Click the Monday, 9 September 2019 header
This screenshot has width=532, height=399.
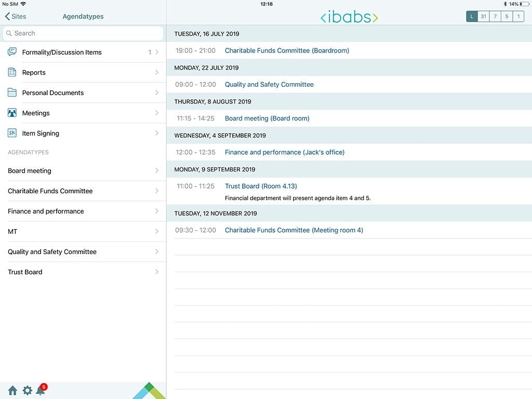tap(349, 169)
